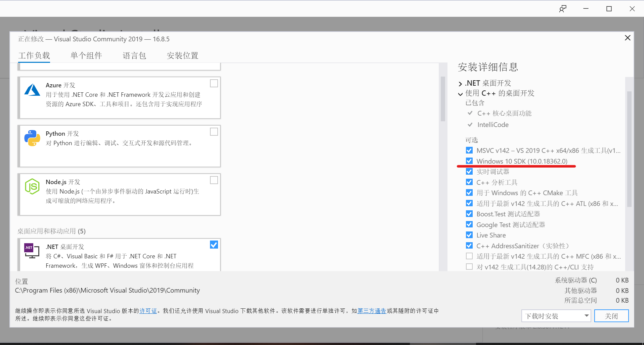Select the Node.js 开发 workload card title

click(63, 182)
